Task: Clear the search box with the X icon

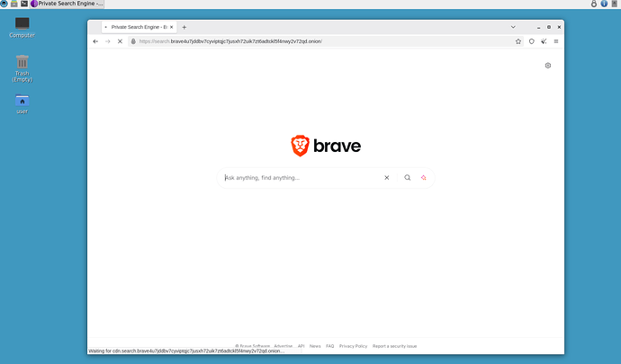Action: click(x=387, y=178)
